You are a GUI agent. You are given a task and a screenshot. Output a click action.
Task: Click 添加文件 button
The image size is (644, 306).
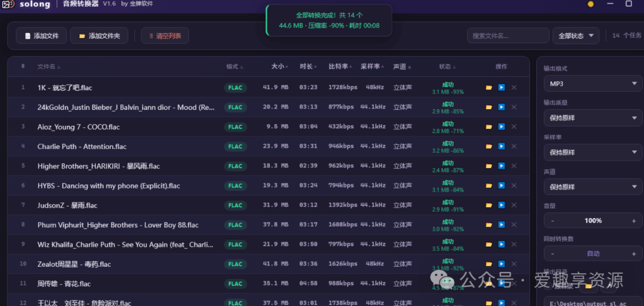(41, 36)
